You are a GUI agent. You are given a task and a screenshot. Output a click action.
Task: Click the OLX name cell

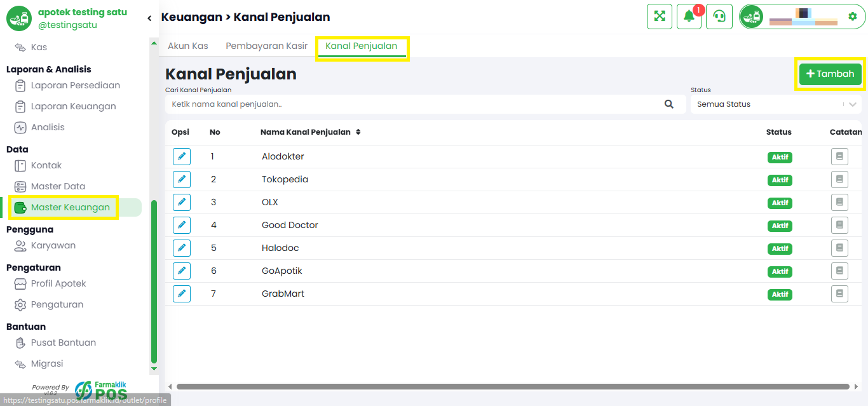click(x=270, y=202)
